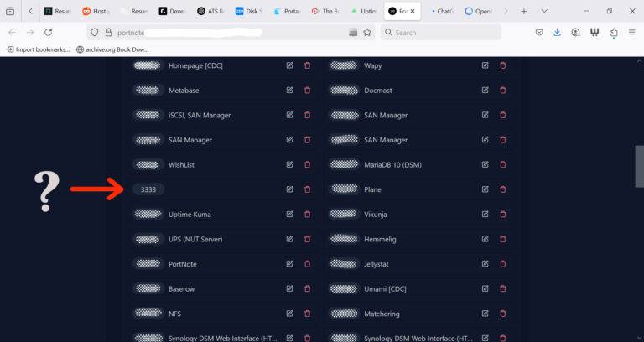Screen dimensions: 644x342
Task: Edit the WishList port entry
Action: point(289,164)
